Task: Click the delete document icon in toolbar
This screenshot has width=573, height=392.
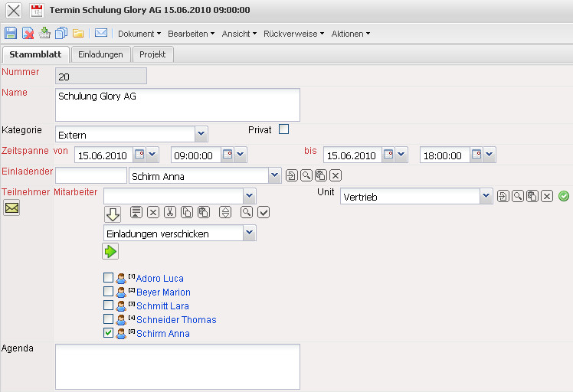Action: tap(28, 33)
